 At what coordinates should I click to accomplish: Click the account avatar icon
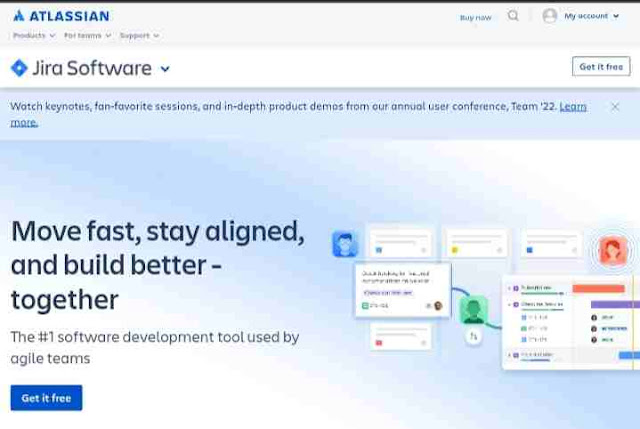pos(550,16)
